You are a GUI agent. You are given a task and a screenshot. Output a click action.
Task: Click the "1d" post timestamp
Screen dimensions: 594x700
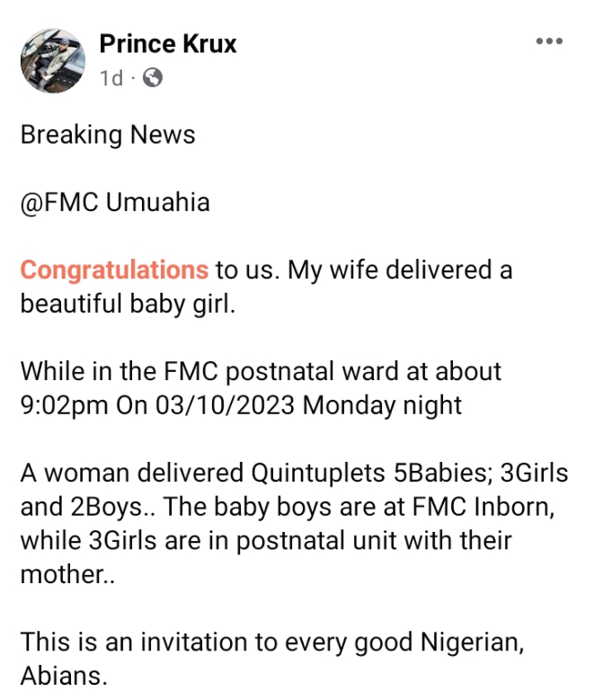[x=111, y=78]
